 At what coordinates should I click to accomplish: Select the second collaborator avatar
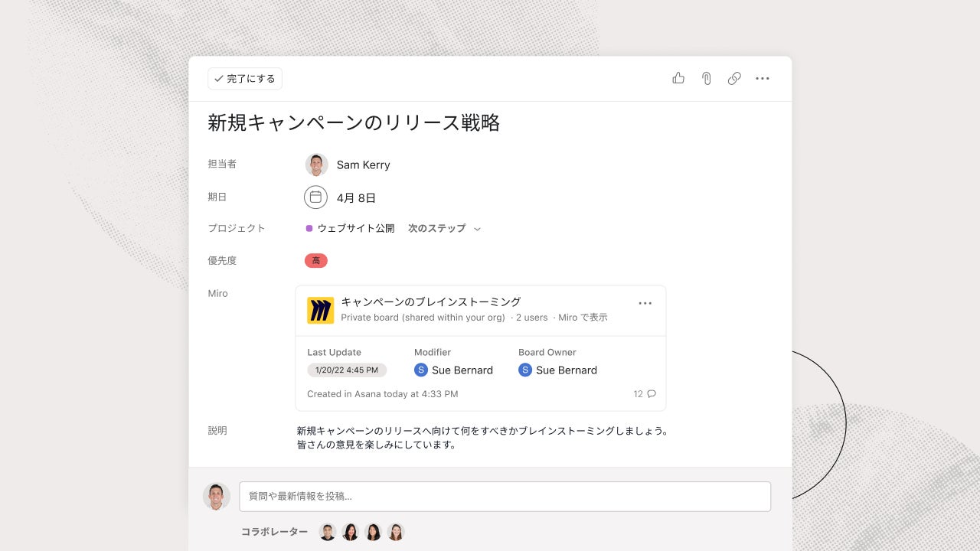pos(351,532)
